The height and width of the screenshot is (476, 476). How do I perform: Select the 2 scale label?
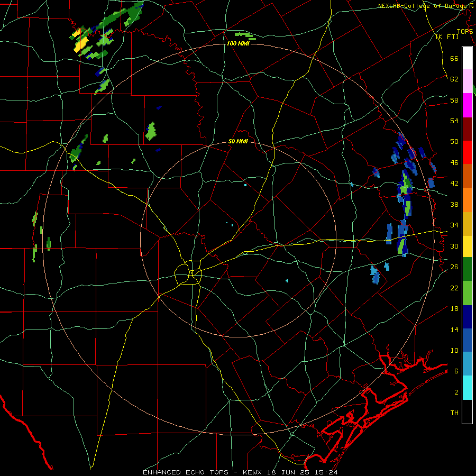[456, 392]
